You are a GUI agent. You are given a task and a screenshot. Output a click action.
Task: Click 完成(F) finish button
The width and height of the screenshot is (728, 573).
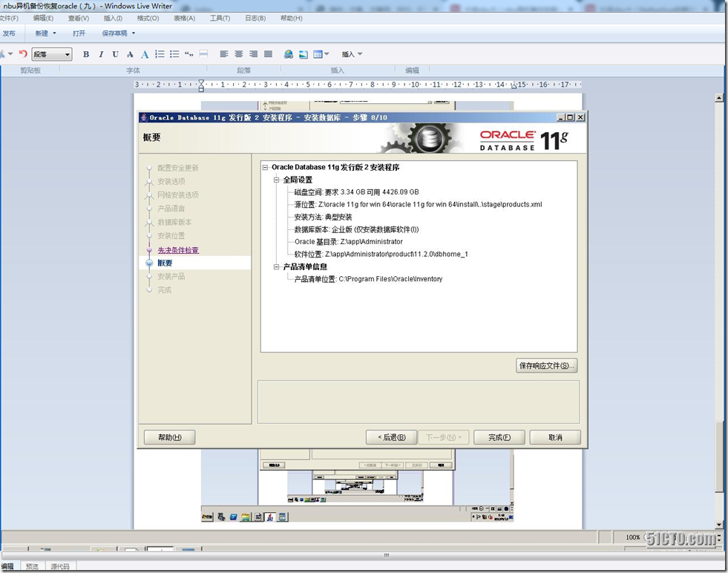pos(499,437)
